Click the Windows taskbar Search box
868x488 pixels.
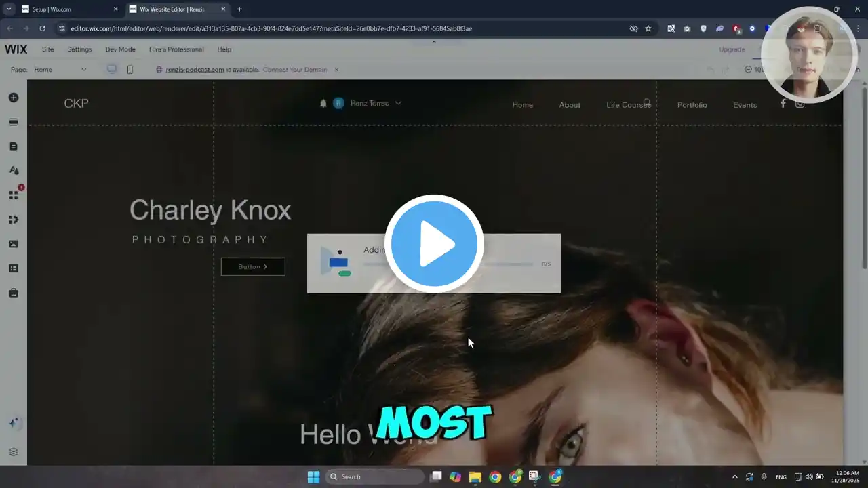point(375,476)
